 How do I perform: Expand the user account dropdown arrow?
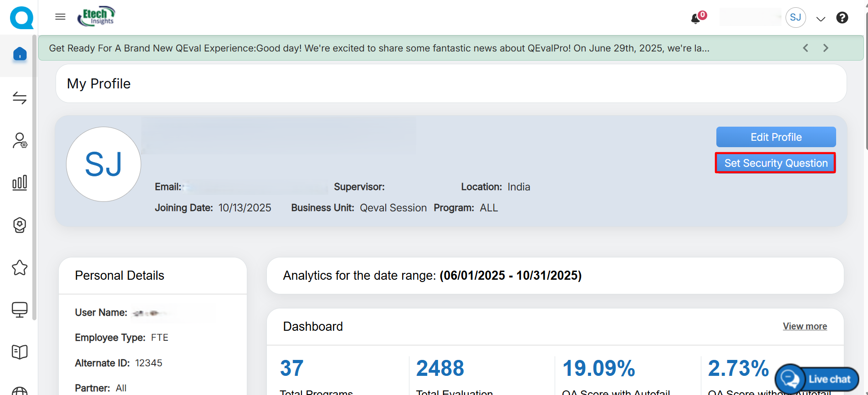(821, 19)
